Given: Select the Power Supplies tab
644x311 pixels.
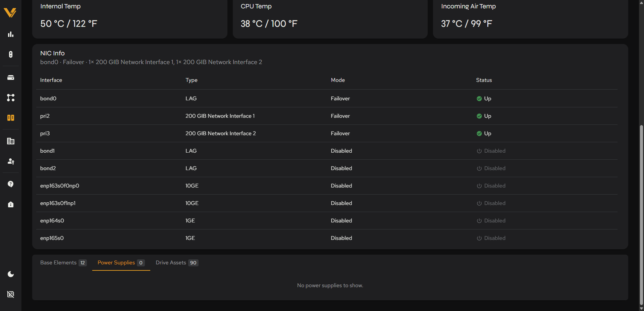Looking at the screenshot, I should [121, 263].
